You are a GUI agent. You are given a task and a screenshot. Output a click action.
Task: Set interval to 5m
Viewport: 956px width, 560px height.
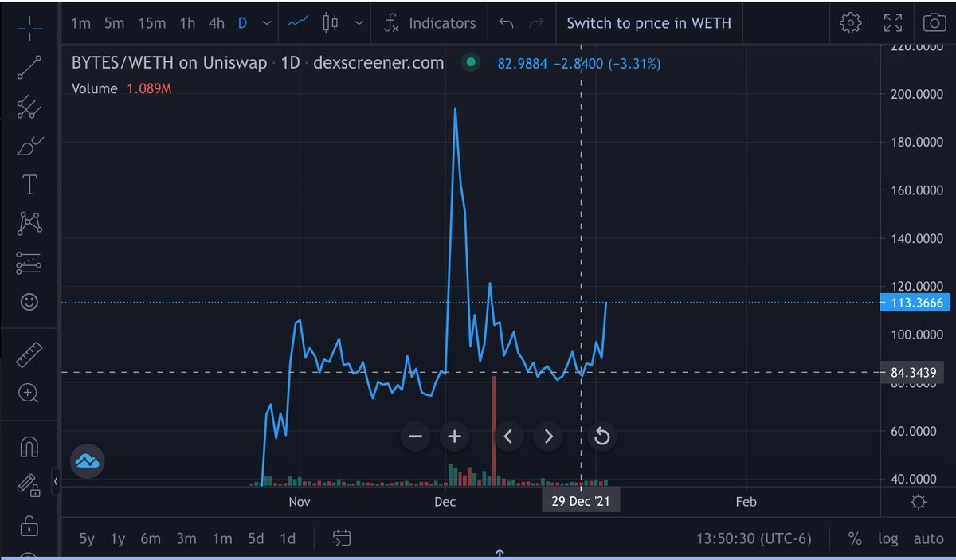[x=115, y=23]
